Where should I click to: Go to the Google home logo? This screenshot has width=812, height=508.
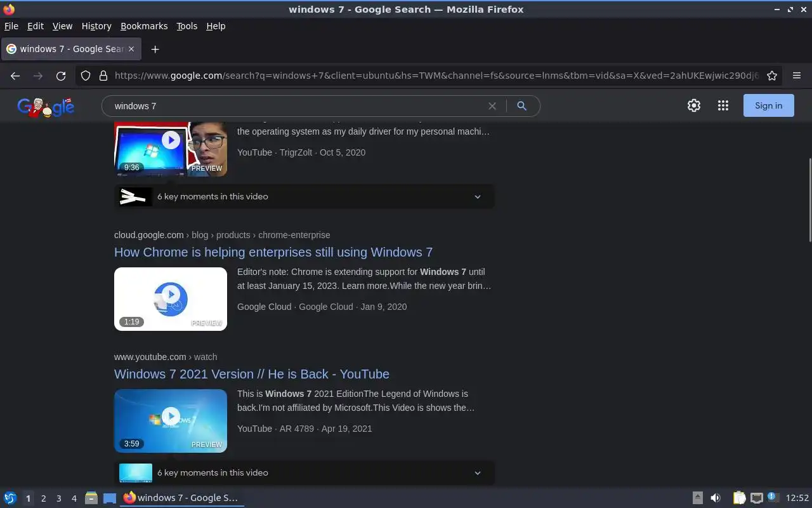(x=46, y=107)
